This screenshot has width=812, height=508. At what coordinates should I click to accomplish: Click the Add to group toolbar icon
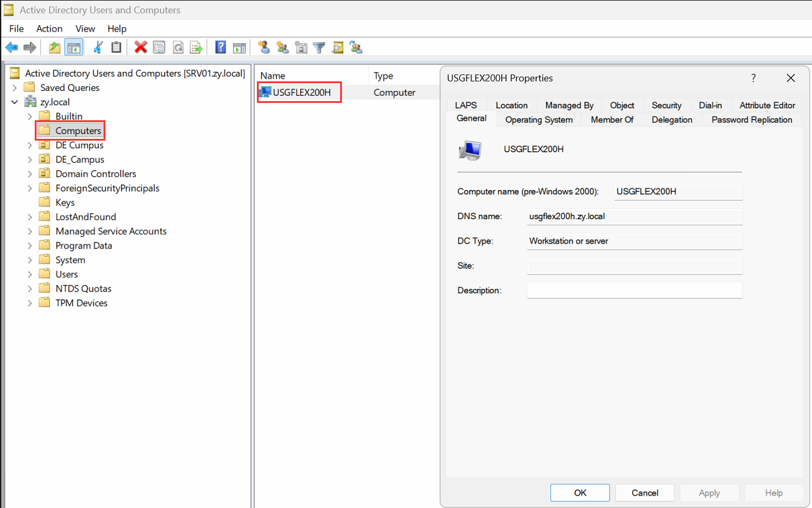click(x=356, y=47)
